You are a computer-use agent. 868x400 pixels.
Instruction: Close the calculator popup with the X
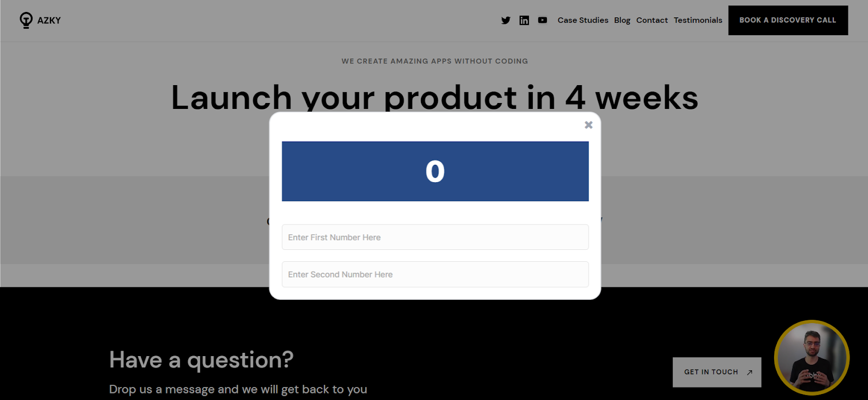click(589, 125)
